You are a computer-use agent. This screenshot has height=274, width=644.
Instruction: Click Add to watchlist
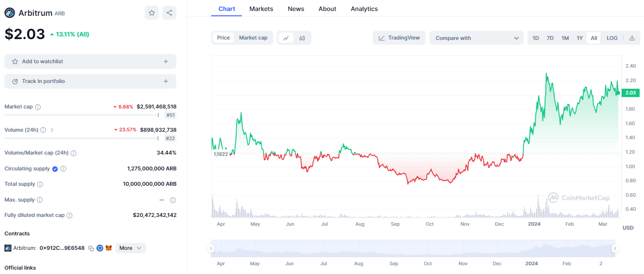point(90,61)
